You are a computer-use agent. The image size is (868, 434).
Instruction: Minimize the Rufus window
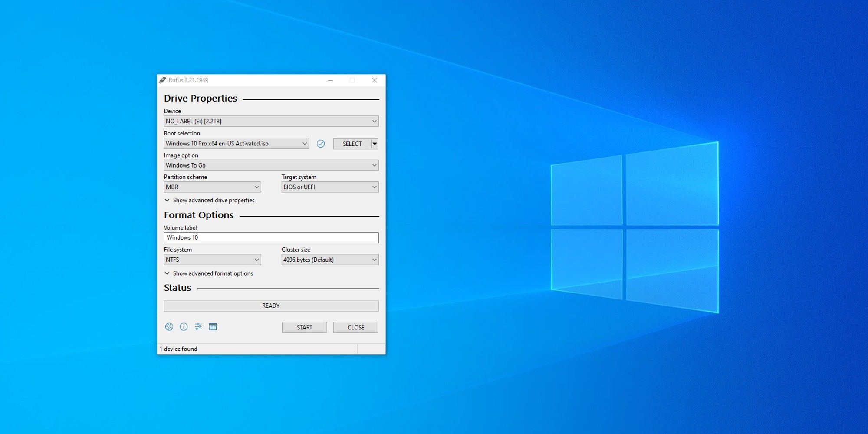[x=331, y=80]
